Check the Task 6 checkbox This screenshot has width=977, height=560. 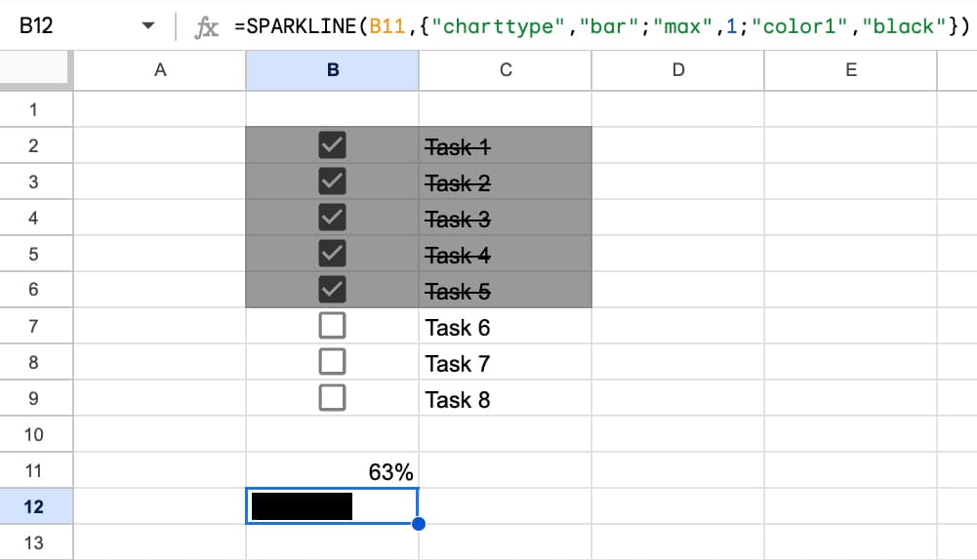333,327
